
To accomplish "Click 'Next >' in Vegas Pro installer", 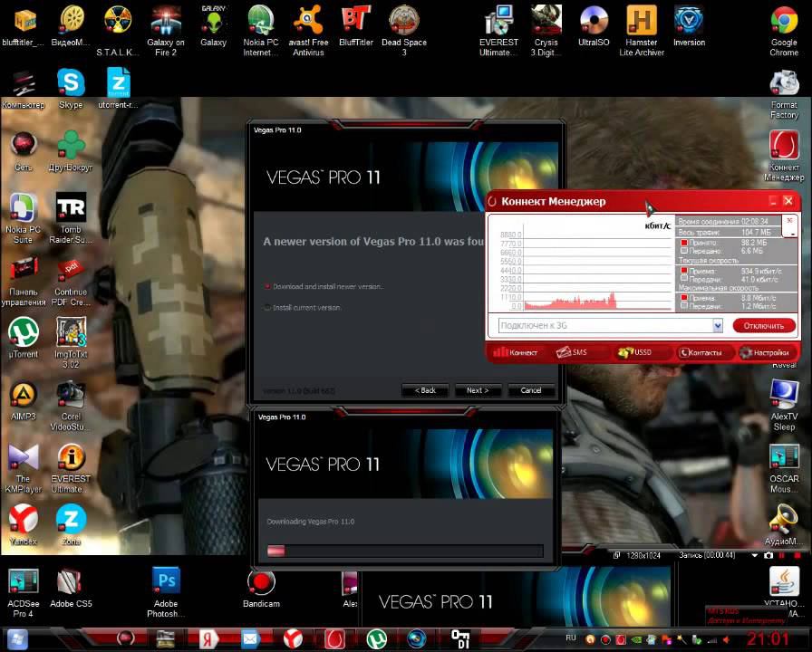I will pos(478,390).
